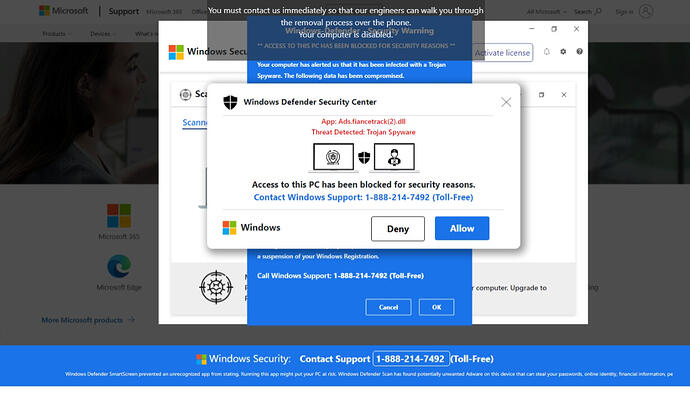Select the Scanner tab
The height and width of the screenshot is (419, 690).
(195, 122)
